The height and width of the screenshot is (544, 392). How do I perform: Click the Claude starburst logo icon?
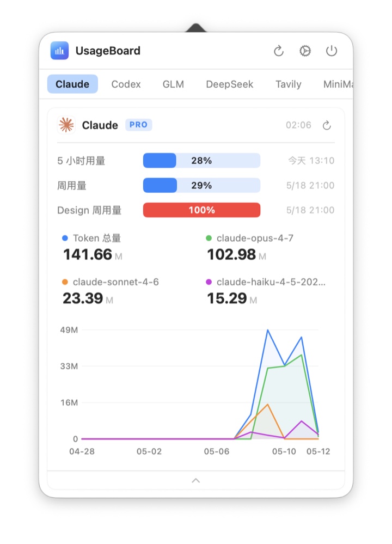66,125
